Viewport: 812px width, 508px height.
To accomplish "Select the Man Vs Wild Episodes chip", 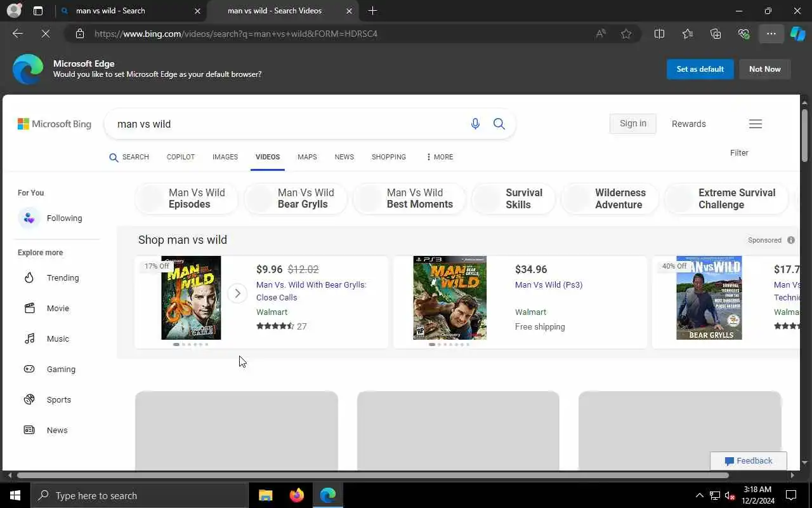I will [x=187, y=199].
